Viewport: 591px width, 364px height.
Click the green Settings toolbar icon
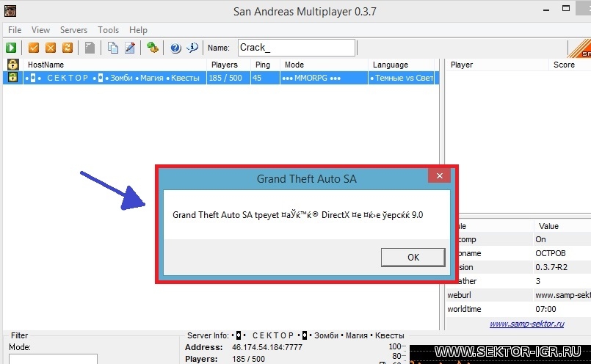(153, 48)
